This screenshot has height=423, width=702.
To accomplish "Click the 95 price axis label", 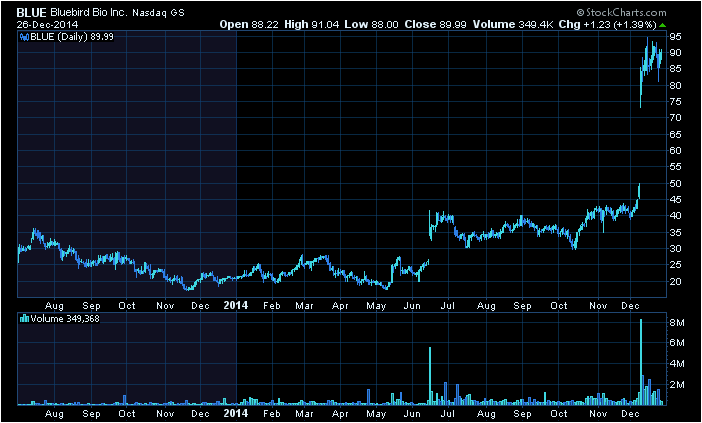I will coord(676,37).
